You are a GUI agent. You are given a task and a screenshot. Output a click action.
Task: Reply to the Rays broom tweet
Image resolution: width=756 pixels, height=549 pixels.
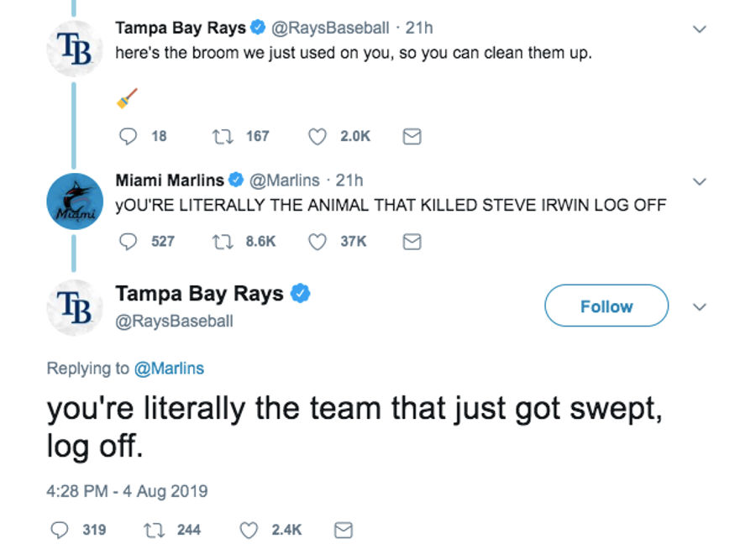tap(128, 136)
